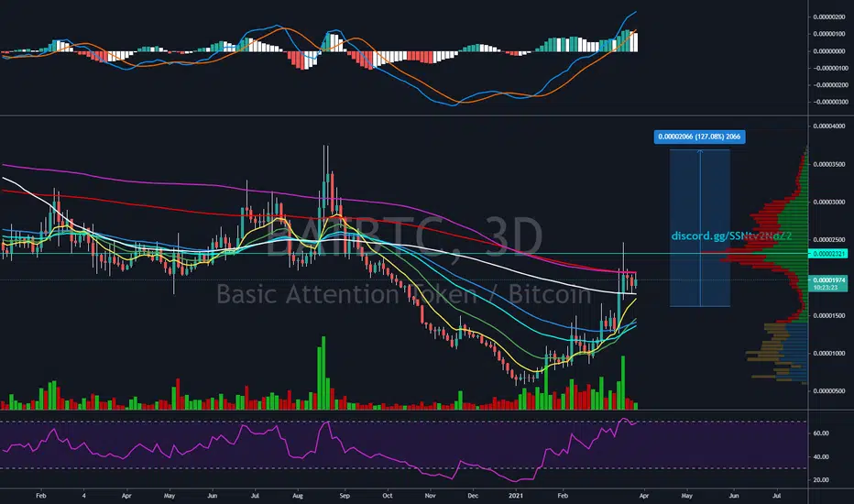The image size is (854, 504).
Task: Click the MACD axis value -0.00000200
Action: point(830,85)
